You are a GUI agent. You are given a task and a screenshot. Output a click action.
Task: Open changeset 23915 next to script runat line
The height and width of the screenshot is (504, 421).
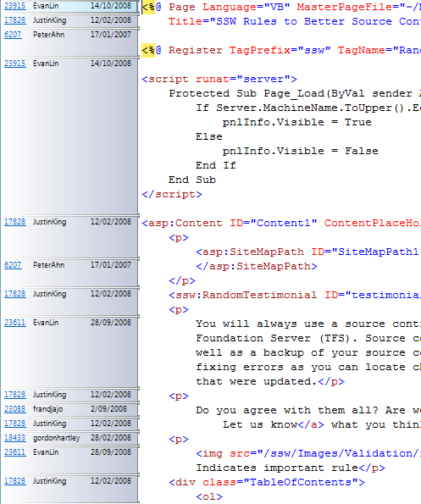(14, 64)
